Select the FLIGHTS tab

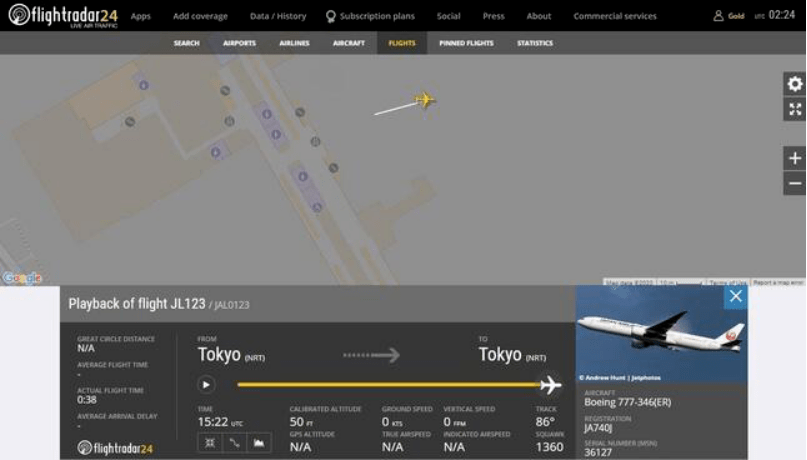[402, 43]
